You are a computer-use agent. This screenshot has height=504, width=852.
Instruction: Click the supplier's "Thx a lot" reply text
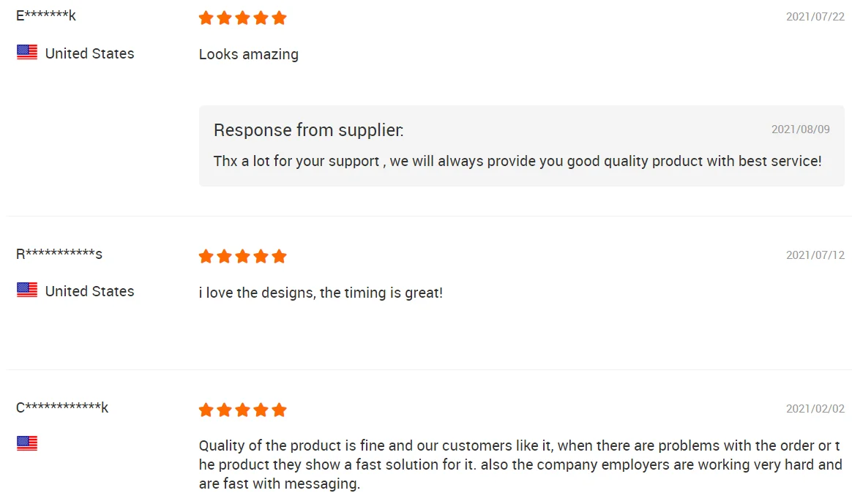pyautogui.click(x=517, y=161)
